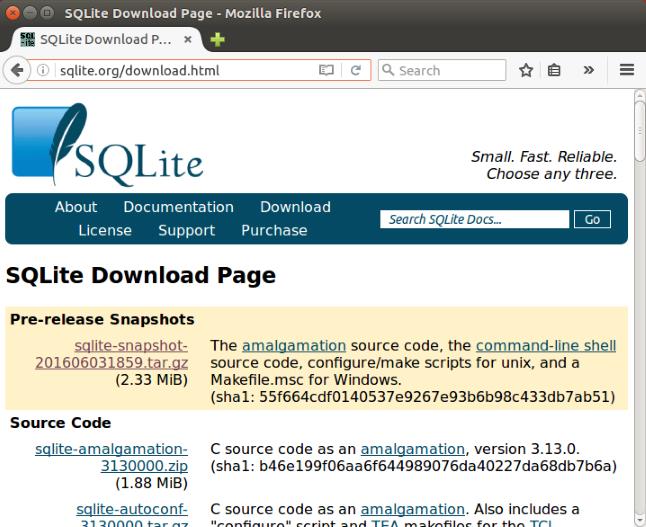646x527 pixels.
Task: Toggle reader view icon in URL bar
Action: [326, 70]
